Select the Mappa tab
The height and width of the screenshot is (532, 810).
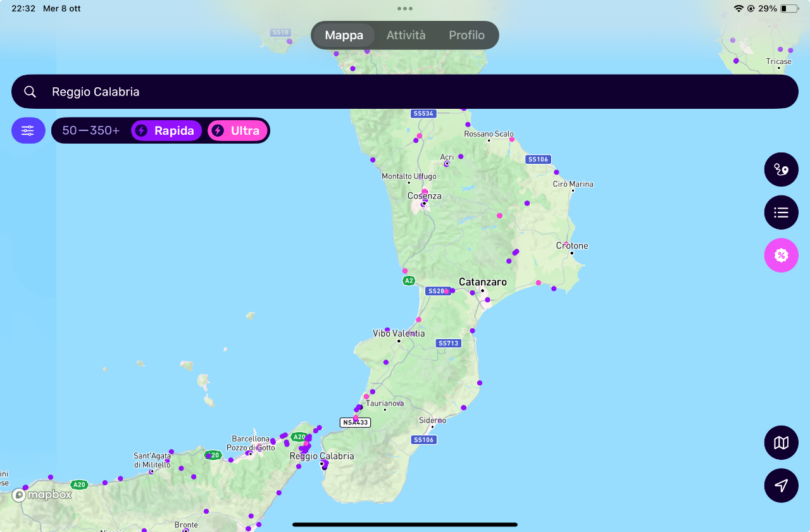[x=344, y=35]
